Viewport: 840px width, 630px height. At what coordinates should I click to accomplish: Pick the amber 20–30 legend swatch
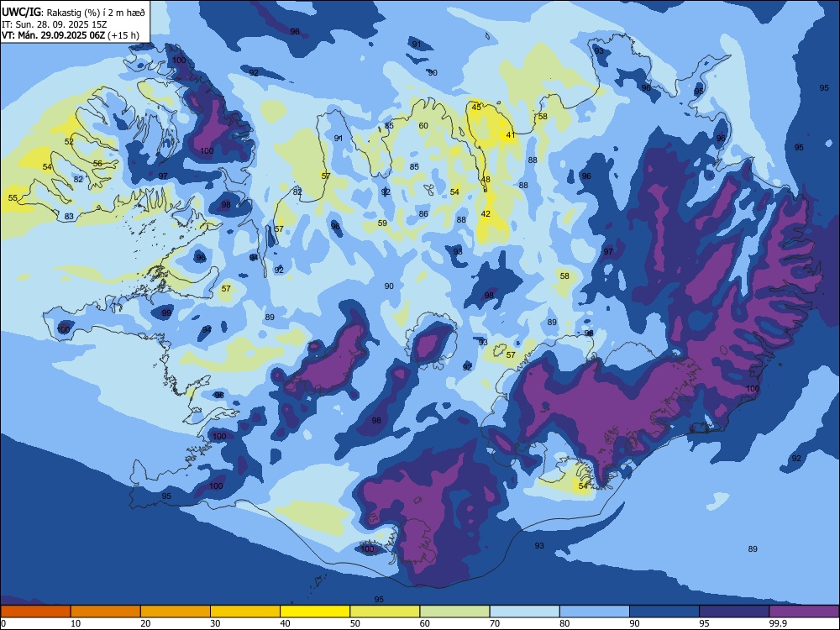coord(176,612)
